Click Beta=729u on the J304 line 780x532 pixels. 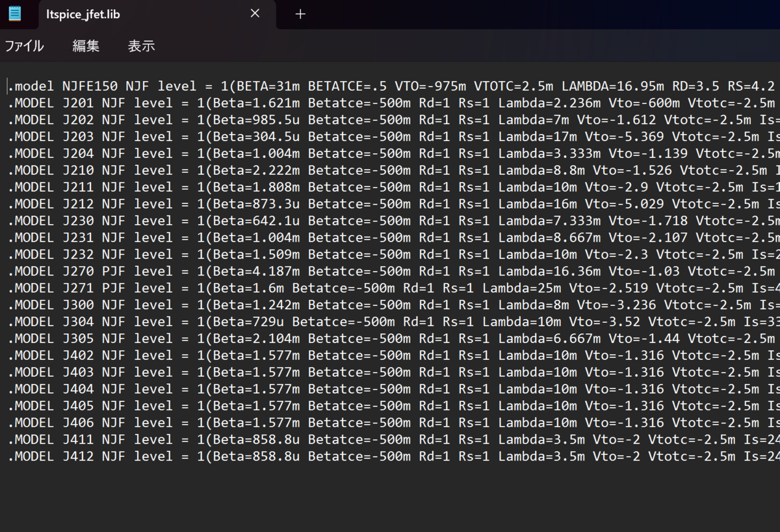point(249,322)
